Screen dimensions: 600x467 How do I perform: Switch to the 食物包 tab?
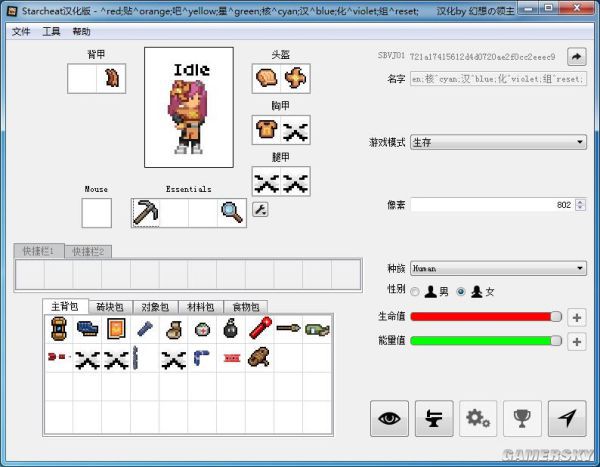(x=246, y=307)
